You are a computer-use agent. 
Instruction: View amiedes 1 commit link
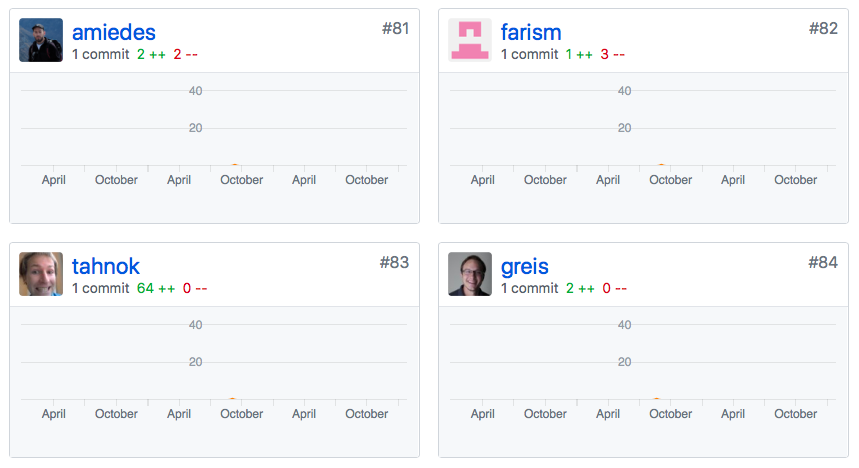coord(101,54)
